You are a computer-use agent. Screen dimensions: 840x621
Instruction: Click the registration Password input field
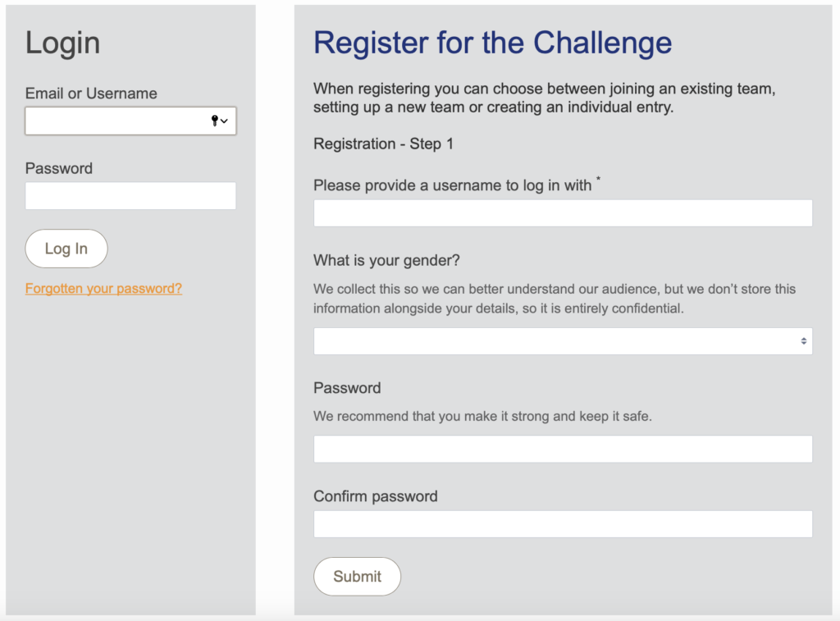click(x=563, y=449)
